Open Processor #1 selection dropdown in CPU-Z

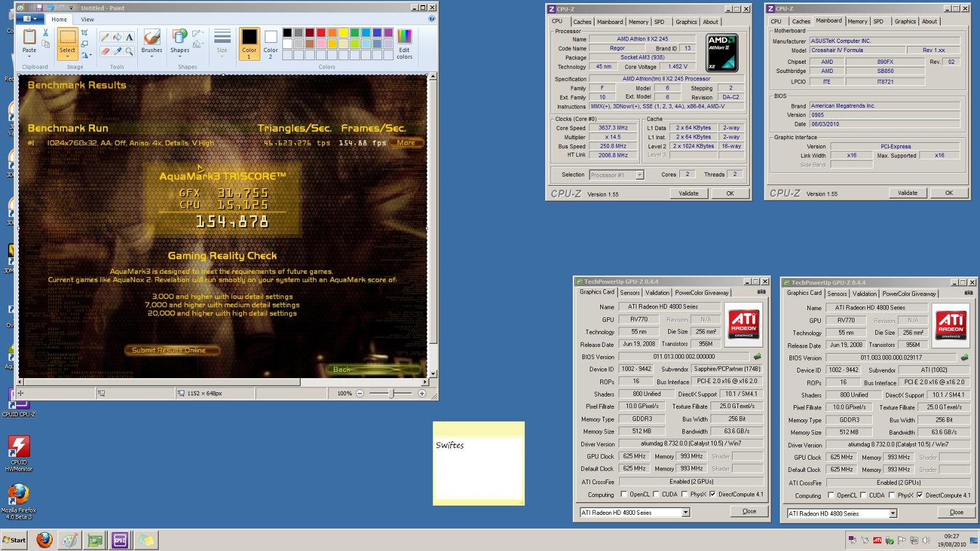[x=639, y=175]
